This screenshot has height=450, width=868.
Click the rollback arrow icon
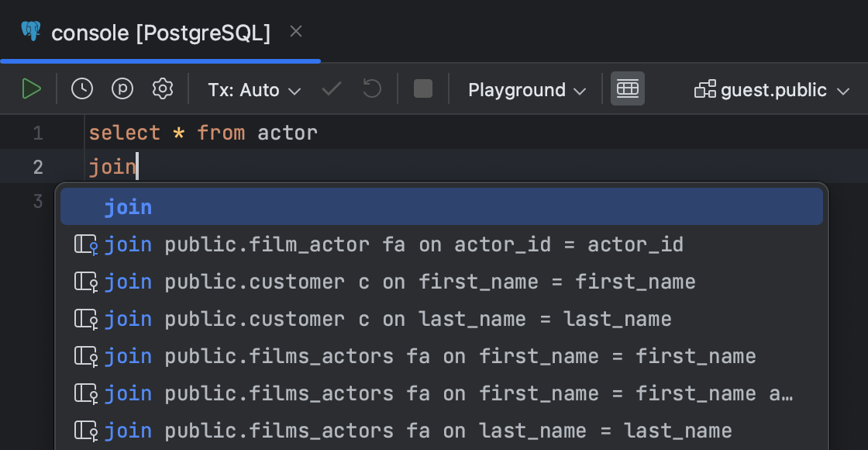(372, 89)
